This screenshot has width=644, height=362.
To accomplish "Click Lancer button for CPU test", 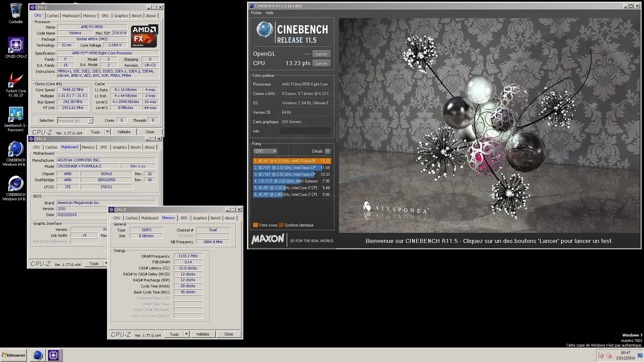I will click(x=321, y=63).
